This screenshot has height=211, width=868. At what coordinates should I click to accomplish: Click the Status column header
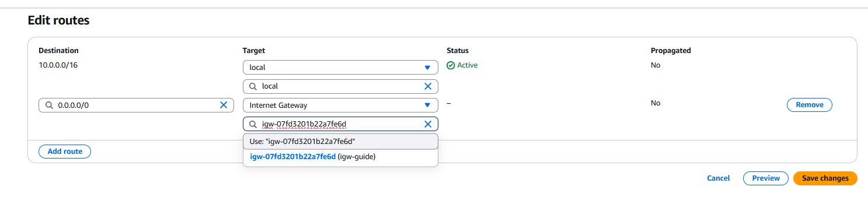tap(458, 51)
